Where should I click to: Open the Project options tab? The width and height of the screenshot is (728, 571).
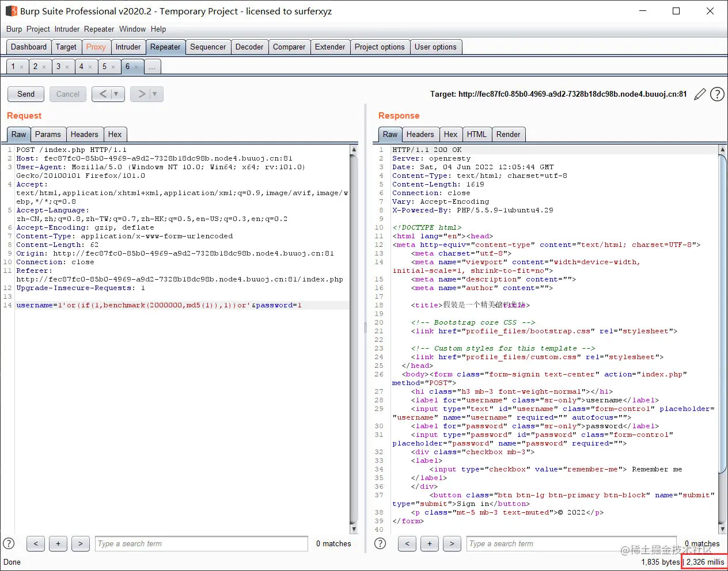point(380,47)
